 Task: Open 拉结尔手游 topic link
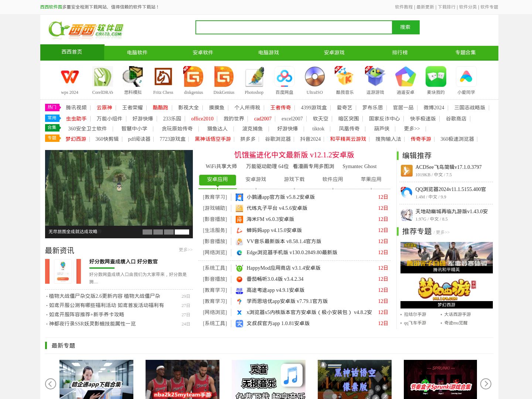coord(415,314)
